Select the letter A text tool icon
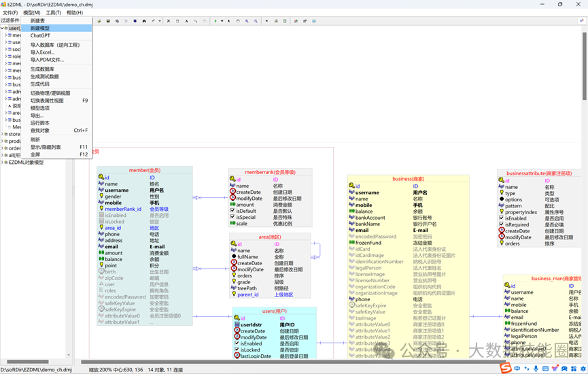The height and width of the screenshot is (374, 588). (x=186, y=21)
